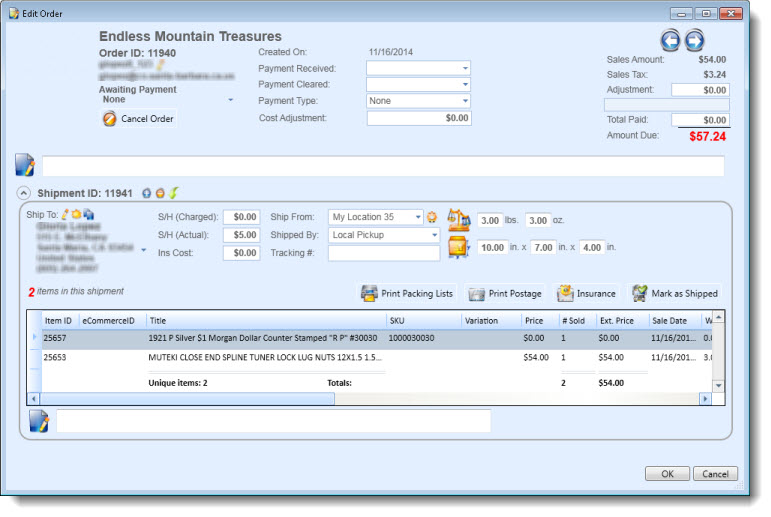Click the Adjustment amount field
Viewport: 771px width, 517px height.
pos(700,90)
